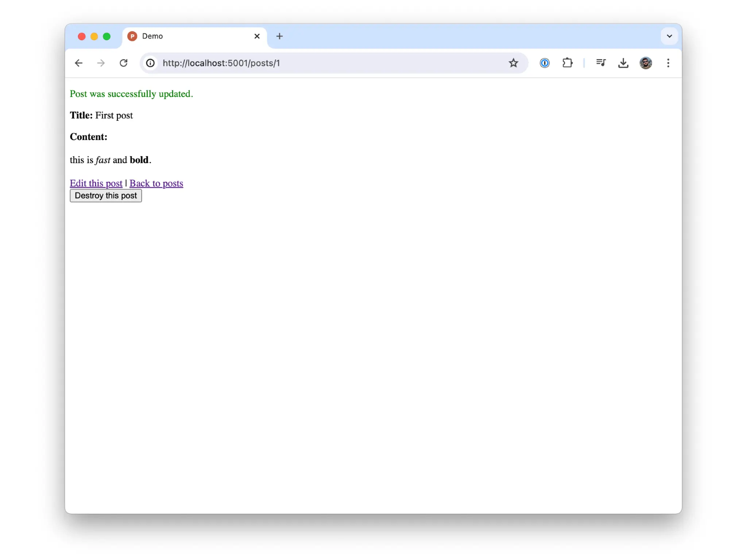Open the 1Password extension icon
The height and width of the screenshot is (560, 747).
pyautogui.click(x=544, y=63)
